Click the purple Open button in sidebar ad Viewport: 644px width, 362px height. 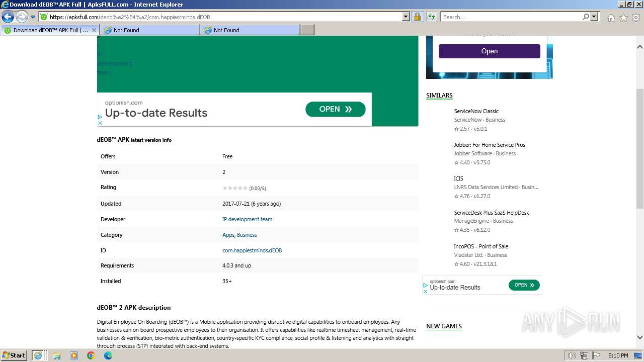[x=490, y=51]
